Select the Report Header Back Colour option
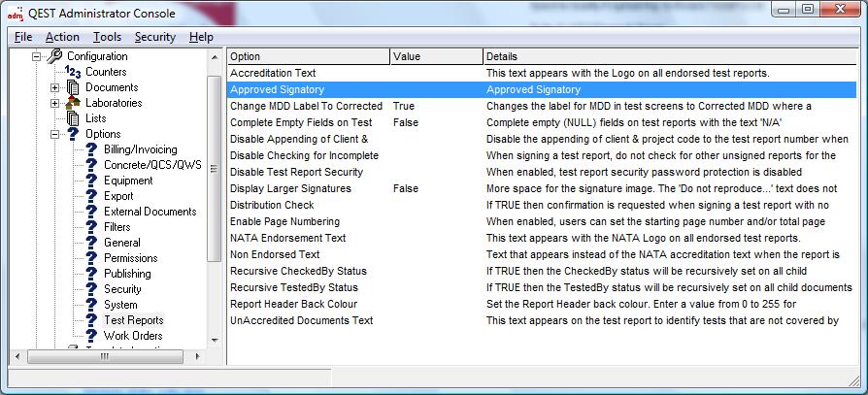The width and height of the screenshot is (868, 395). (295, 305)
